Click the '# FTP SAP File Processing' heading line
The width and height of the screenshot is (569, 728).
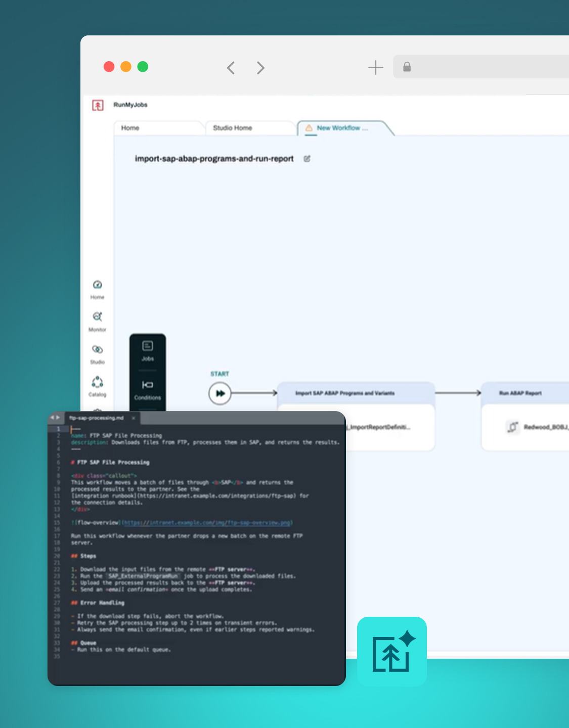point(110,463)
